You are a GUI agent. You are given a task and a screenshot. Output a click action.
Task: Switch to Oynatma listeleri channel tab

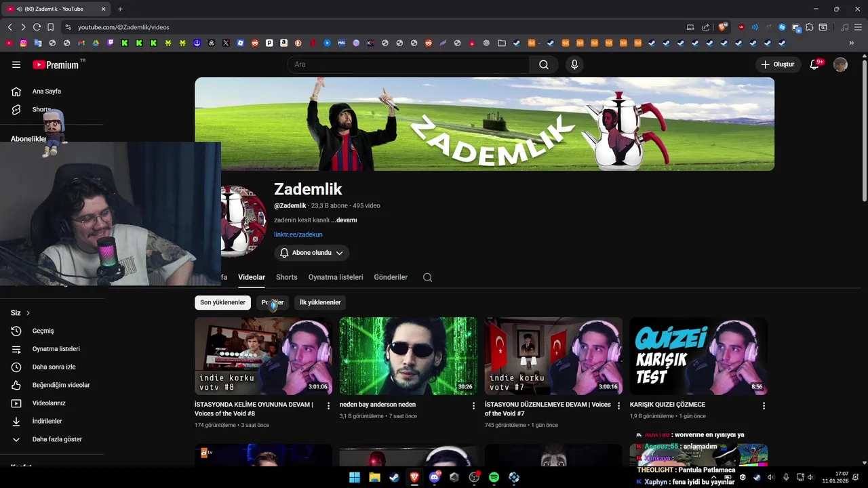(336, 277)
